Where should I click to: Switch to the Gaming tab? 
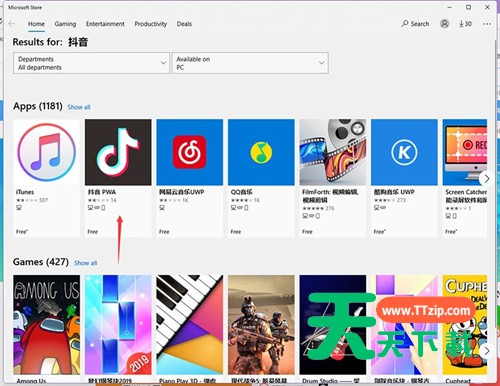(65, 24)
